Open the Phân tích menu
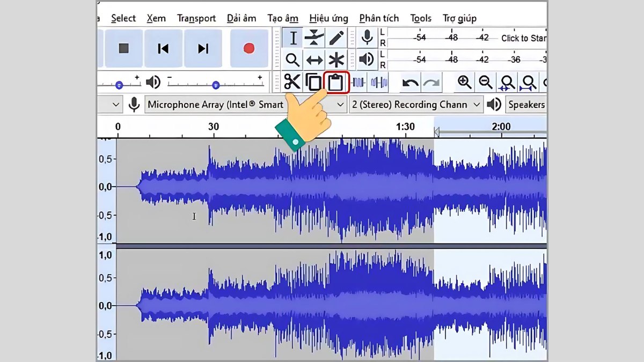The width and height of the screenshot is (644, 362). (379, 18)
